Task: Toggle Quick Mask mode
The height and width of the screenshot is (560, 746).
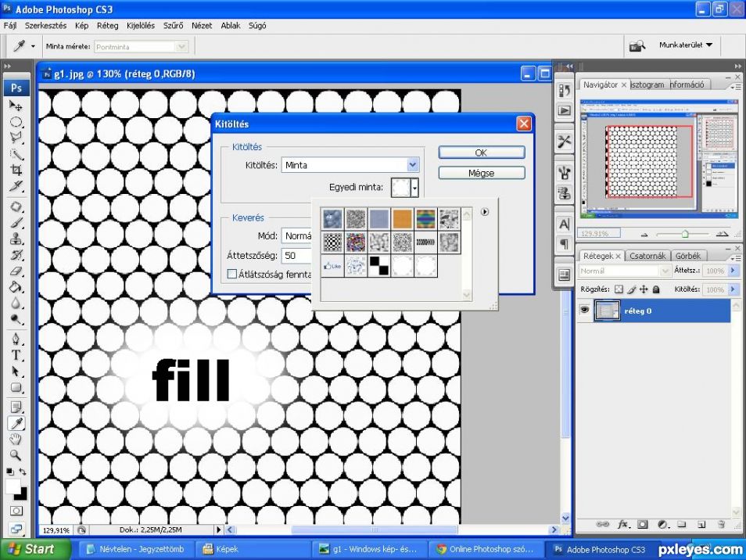Action: [x=16, y=511]
